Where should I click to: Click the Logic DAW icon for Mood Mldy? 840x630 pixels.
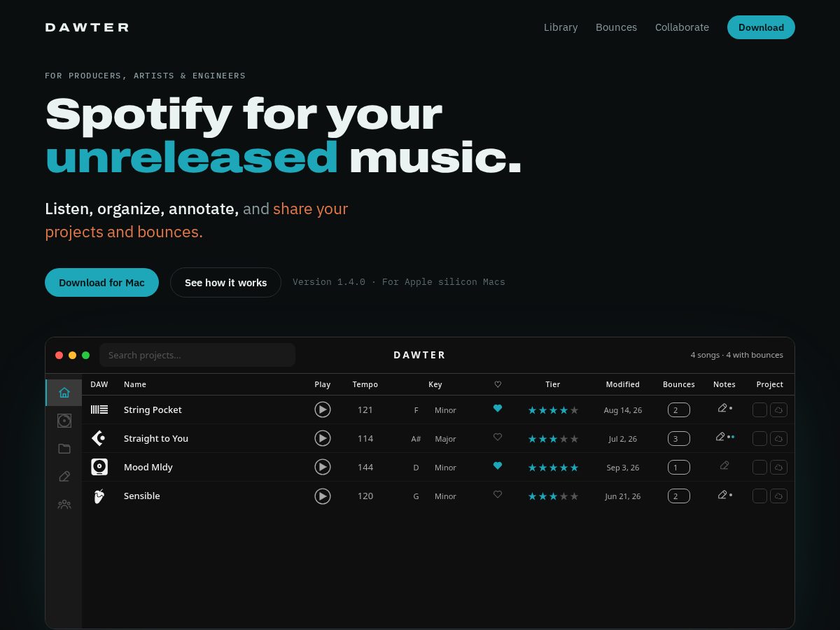click(x=99, y=467)
